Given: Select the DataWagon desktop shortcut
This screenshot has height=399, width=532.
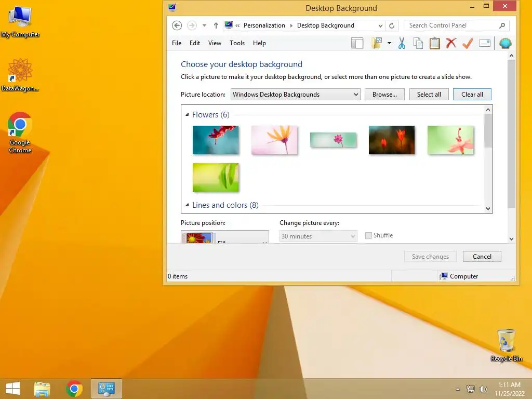Looking at the screenshot, I should pos(20,75).
